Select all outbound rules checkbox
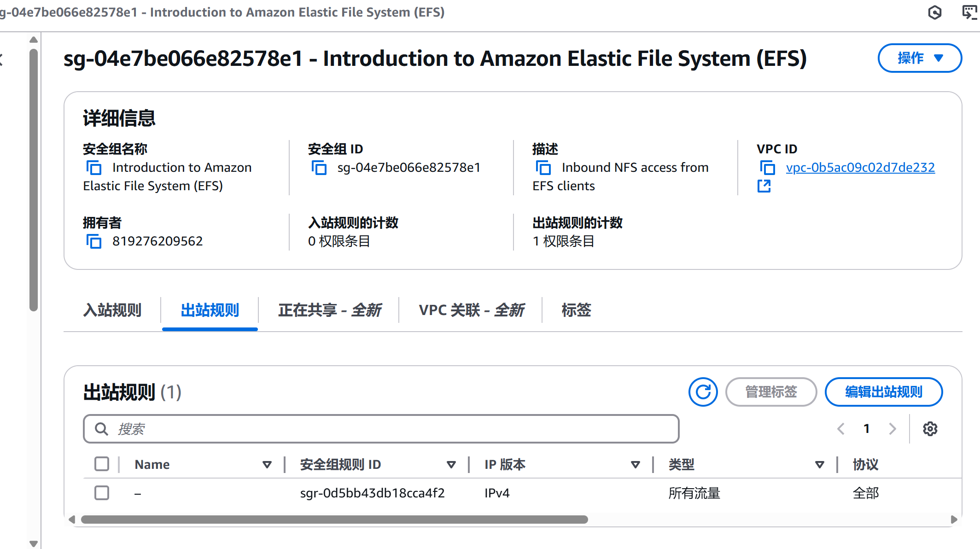The image size is (980, 549). [x=102, y=464]
